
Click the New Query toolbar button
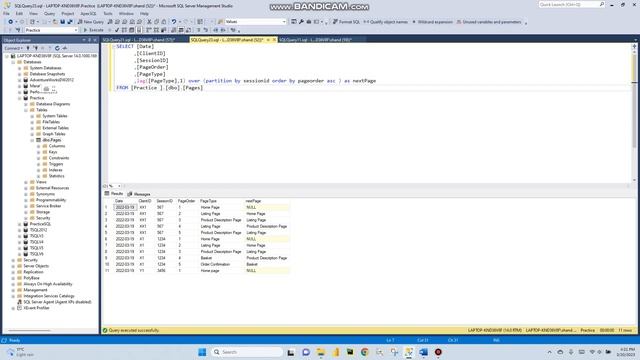tap(91, 22)
